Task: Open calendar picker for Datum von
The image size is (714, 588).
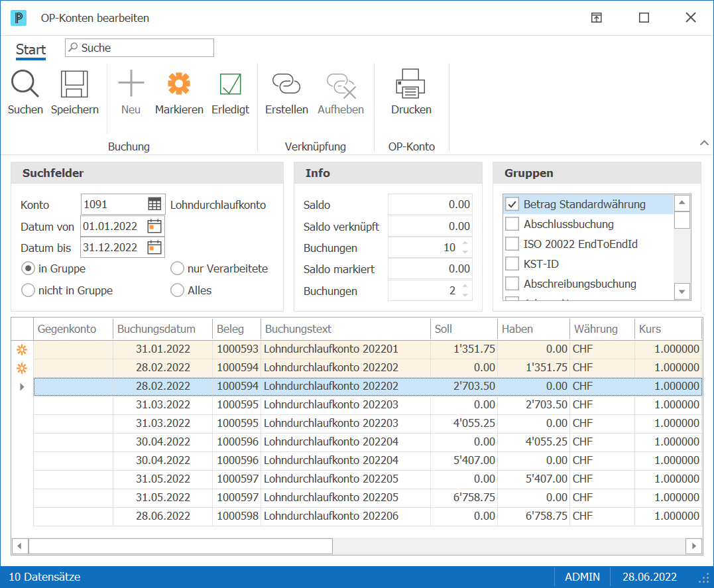Action: click(x=154, y=226)
